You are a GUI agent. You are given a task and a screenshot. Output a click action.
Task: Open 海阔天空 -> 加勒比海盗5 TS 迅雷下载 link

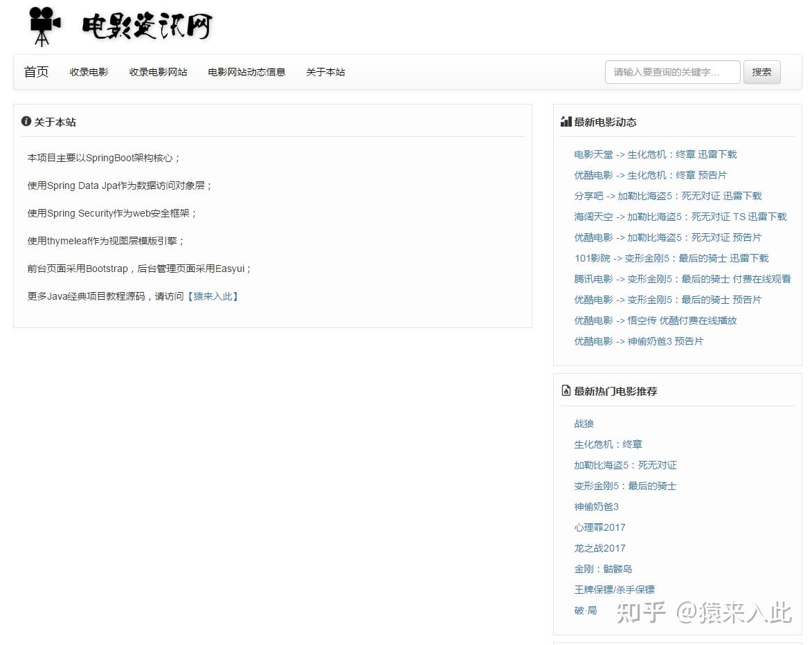pos(680,217)
